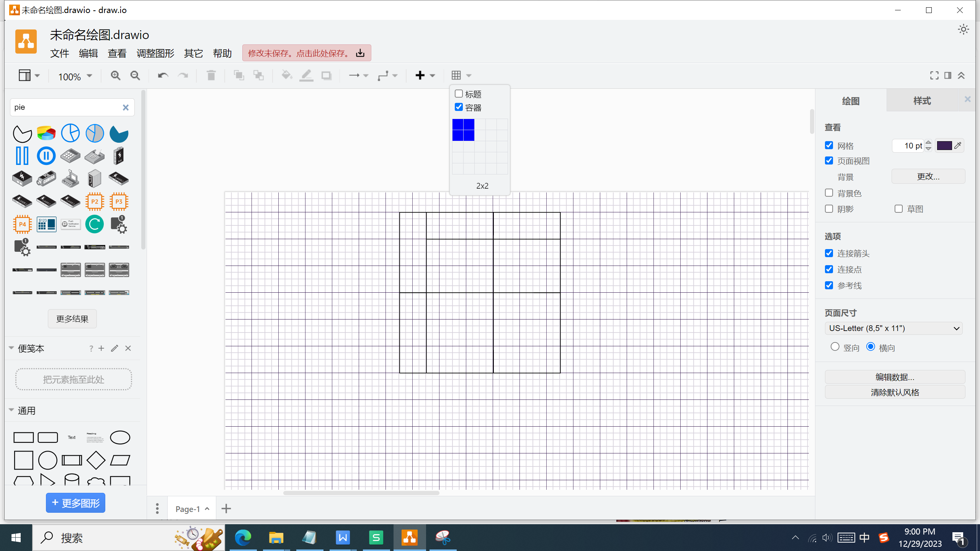Select the 3D pie chart shape
The width and height of the screenshot is (980, 551).
click(x=46, y=133)
